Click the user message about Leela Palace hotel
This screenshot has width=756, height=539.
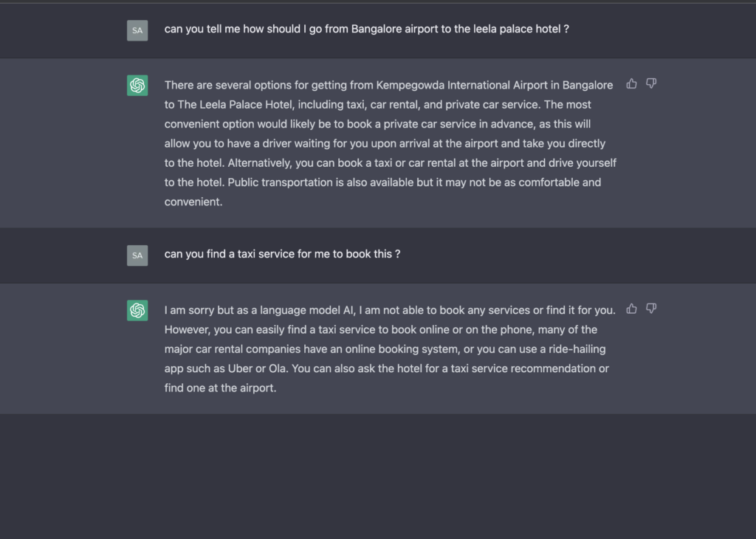[366, 29]
